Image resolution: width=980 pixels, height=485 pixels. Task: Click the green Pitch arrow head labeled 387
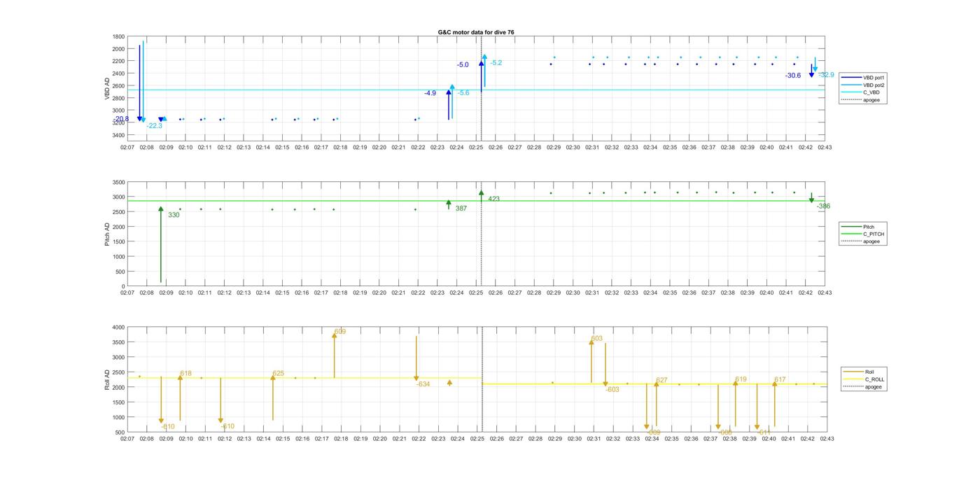point(449,203)
